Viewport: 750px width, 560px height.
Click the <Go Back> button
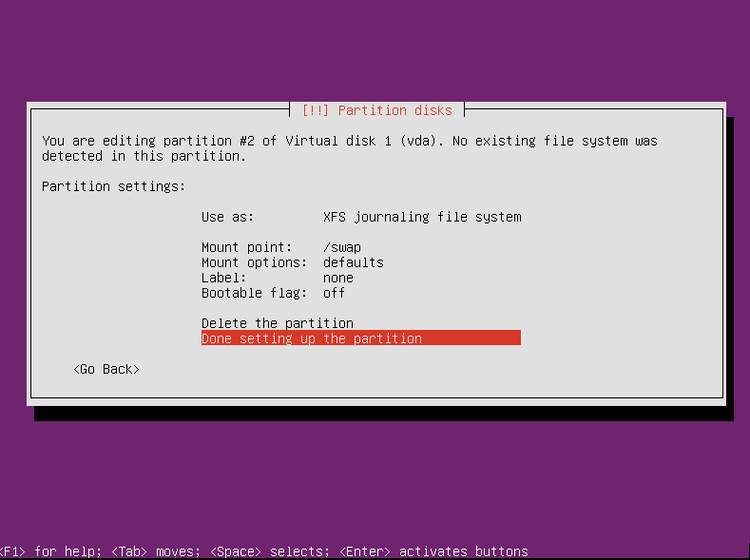tap(106, 369)
